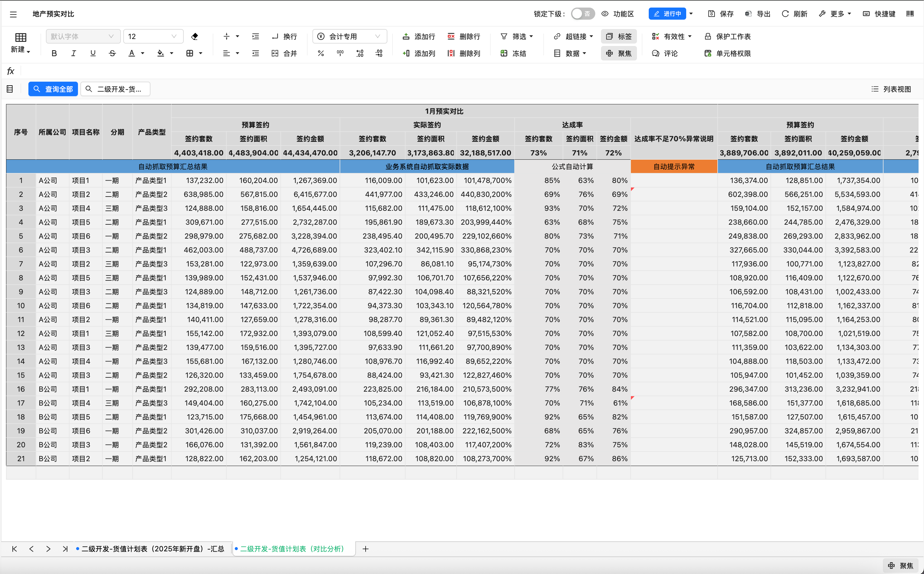Toggle the 锁定下级 switch

pyautogui.click(x=582, y=14)
